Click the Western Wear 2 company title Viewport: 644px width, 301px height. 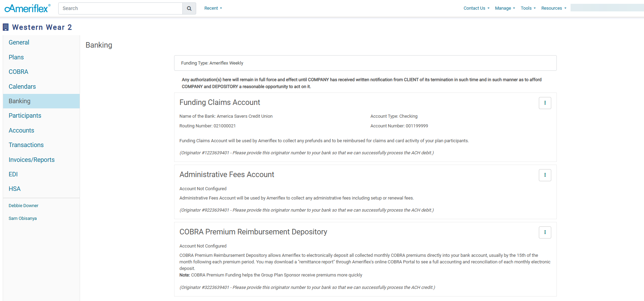(x=42, y=27)
